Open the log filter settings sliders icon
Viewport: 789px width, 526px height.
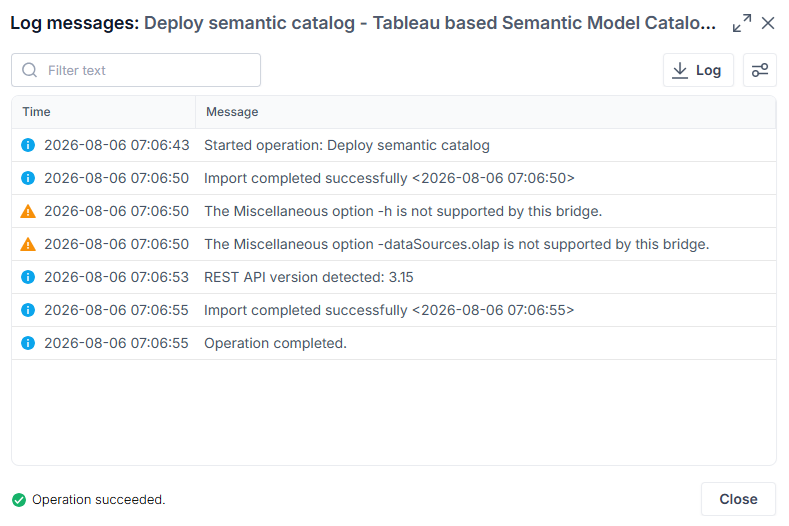(760, 70)
